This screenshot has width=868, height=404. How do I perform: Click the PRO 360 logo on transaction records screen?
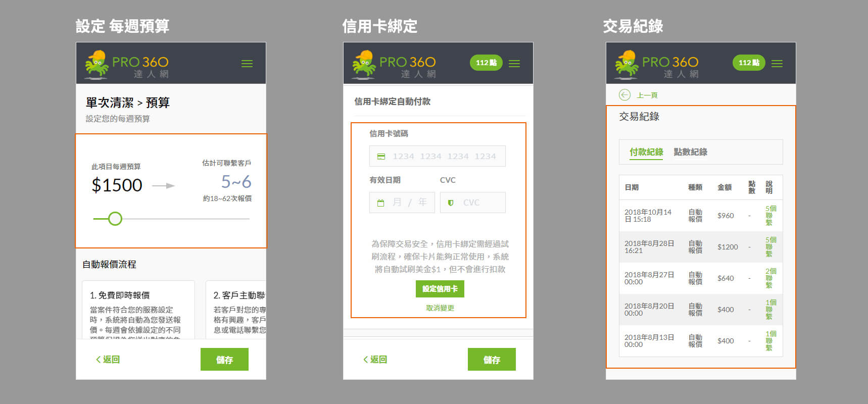[657, 64]
